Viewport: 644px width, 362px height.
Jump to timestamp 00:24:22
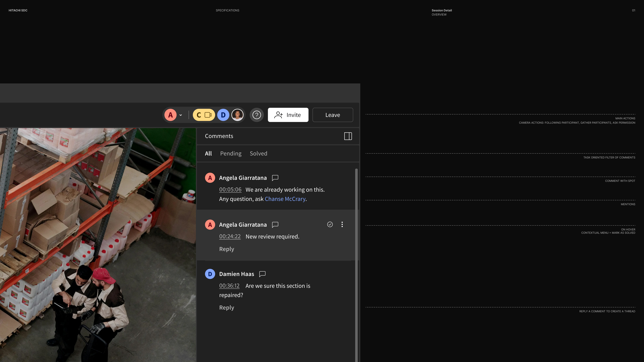pyautogui.click(x=230, y=236)
